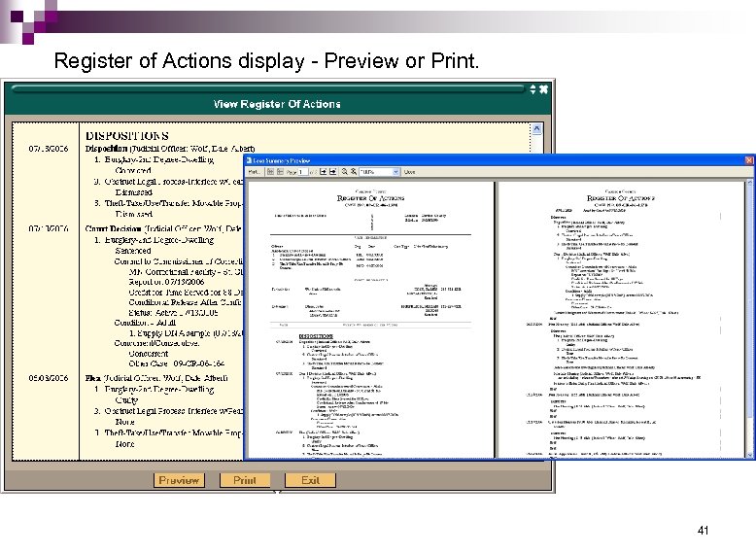756x553 pixels.
Task: Click the Preview button
Action: tap(179, 480)
